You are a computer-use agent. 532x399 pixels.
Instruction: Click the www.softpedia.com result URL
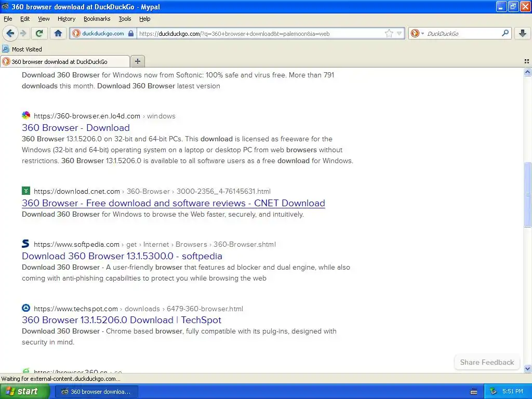[x=155, y=244]
